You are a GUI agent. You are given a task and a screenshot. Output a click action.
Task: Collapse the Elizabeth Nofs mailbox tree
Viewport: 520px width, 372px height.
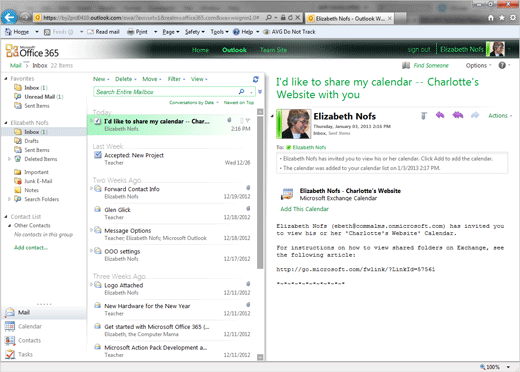coord(6,123)
